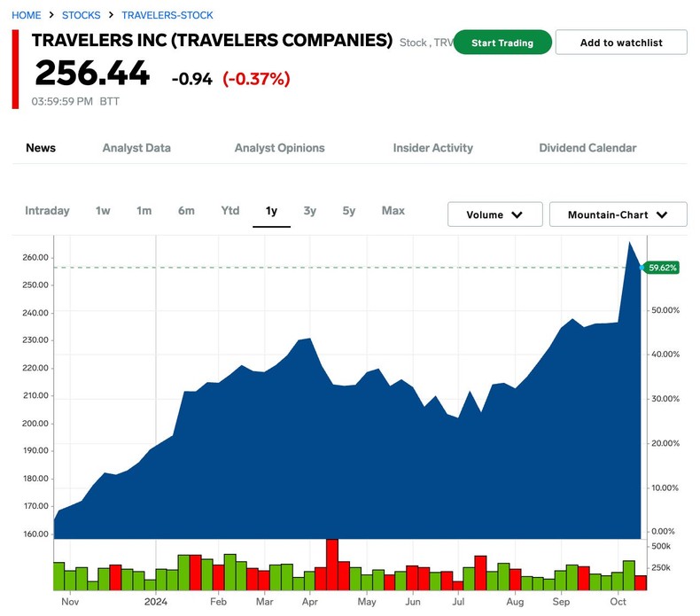Image resolution: width=700 pixels, height=616 pixels.
Task: Switch to the 5y chart range
Action: (x=349, y=211)
